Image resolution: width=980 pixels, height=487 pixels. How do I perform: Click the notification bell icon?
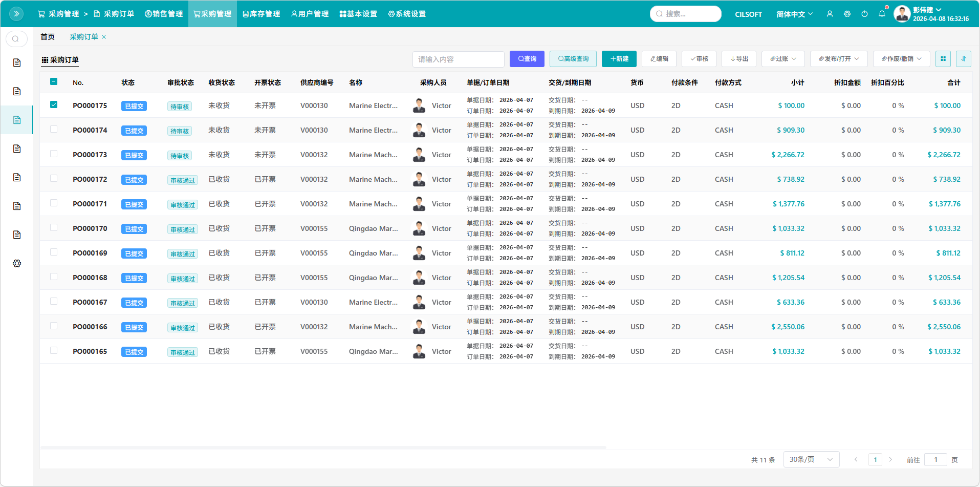(x=882, y=14)
